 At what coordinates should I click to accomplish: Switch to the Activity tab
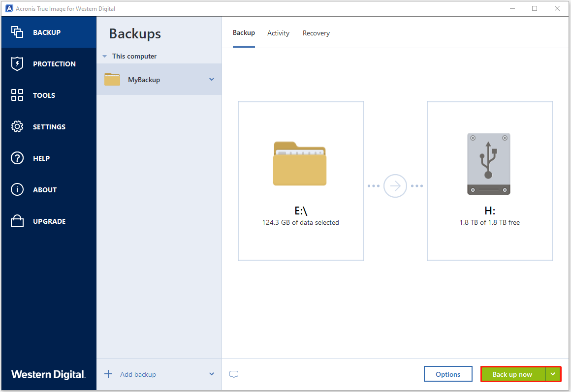coord(278,33)
